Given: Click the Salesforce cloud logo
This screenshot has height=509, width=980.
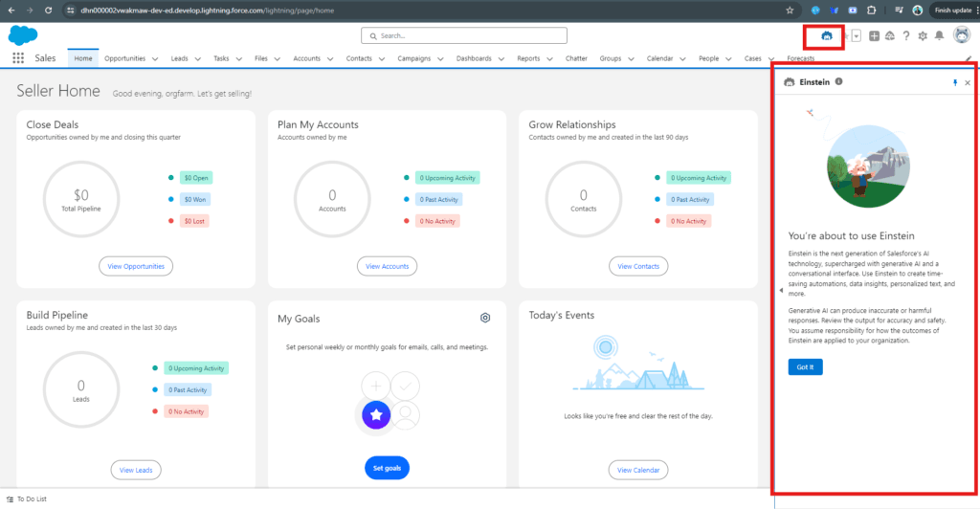Looking at the screenshot, I should click(x=23, y=35).
